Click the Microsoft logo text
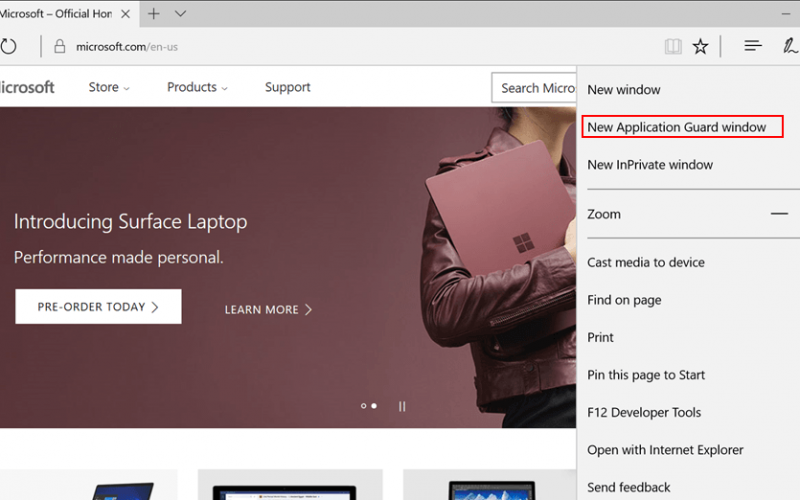 pyautogui.click(x=27, y=87)
